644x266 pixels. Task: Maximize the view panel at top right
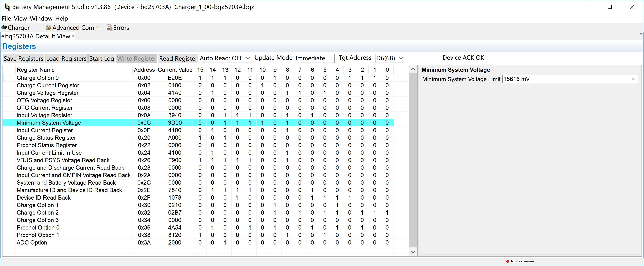641,34
